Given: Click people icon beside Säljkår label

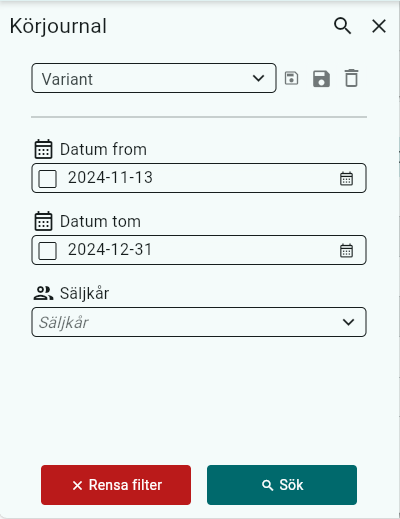Looking at the screenshot, I should point(43,293).
